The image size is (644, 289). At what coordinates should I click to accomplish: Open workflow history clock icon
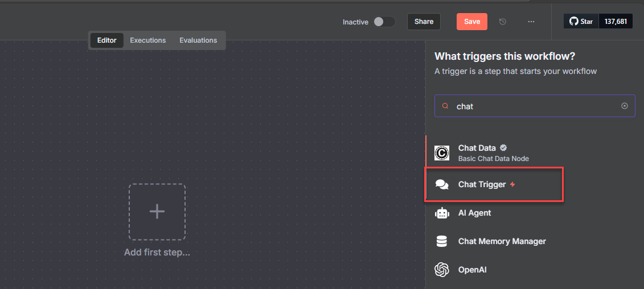coord(503,22)
